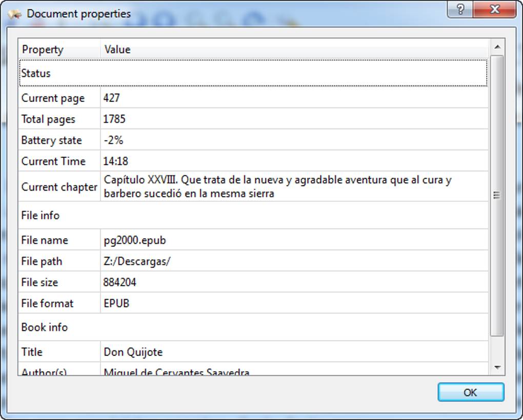Screen dimensions: 523x420
Task: Close the Document properties dialog
Action: click(x=494, y=9)
